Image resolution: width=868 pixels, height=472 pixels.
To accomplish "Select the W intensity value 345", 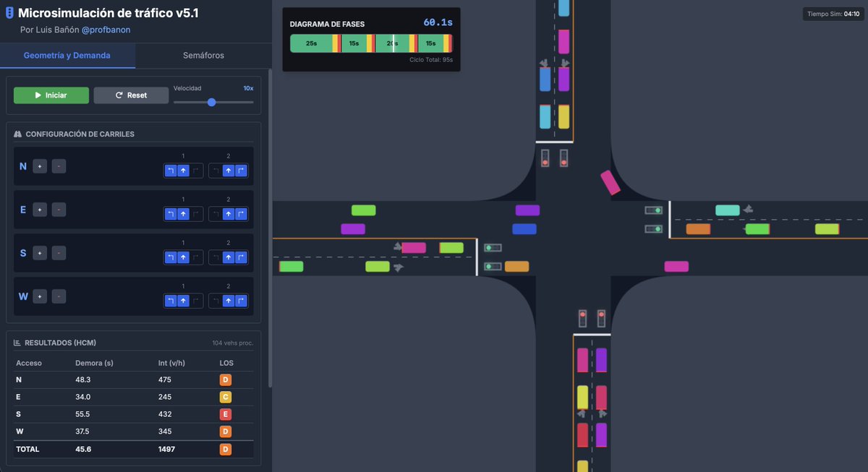I will tap(166, 432).
